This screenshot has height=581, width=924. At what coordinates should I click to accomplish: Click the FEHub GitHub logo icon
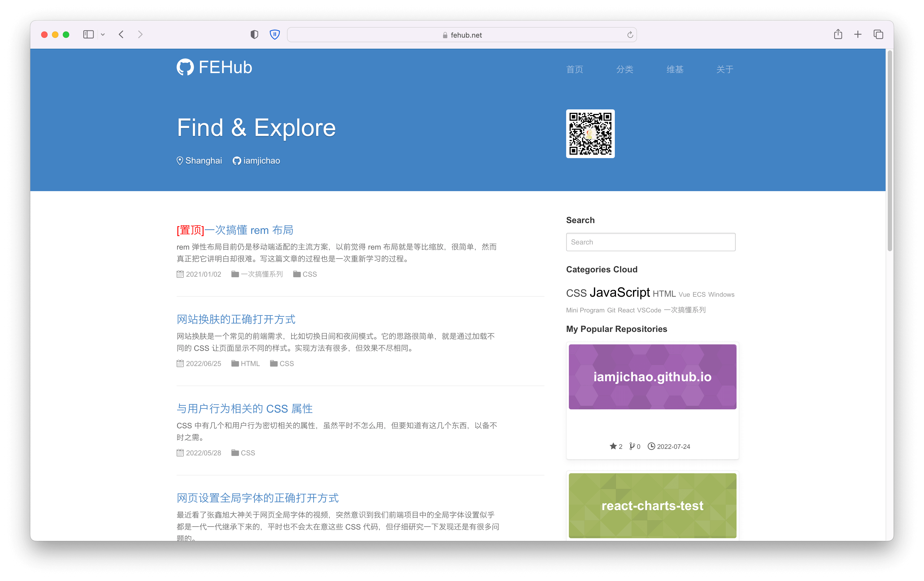(x=185, y=67)
